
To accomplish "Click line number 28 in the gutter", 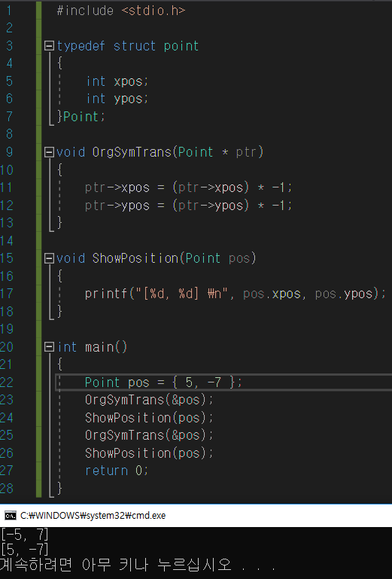I will [x=7, y=489].
